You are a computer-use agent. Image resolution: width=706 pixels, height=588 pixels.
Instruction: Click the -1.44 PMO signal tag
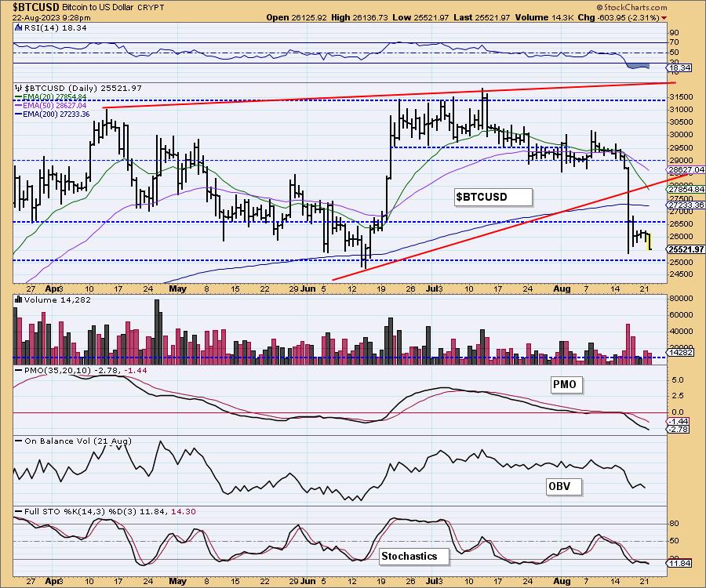click(x=678, y=422)
